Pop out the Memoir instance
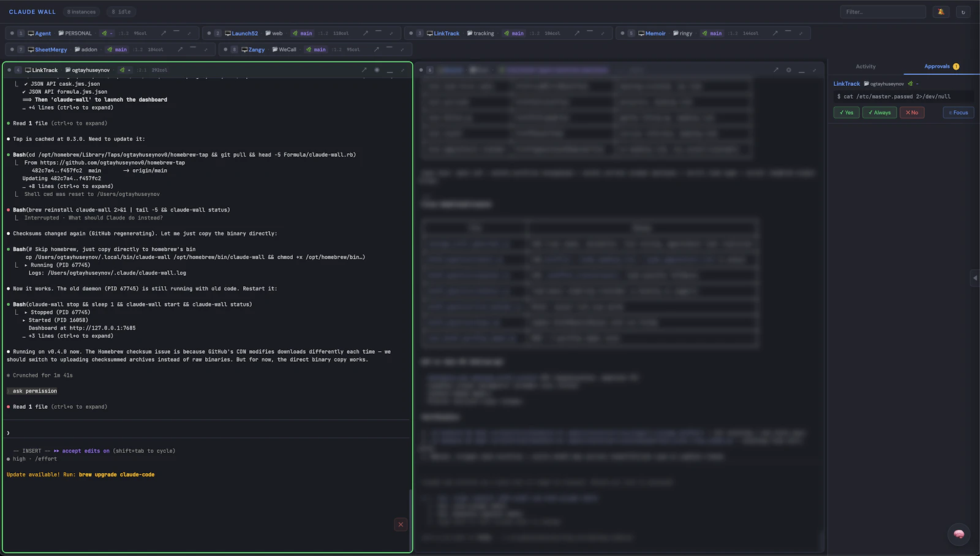980x556 pixels. coord(775,33)
